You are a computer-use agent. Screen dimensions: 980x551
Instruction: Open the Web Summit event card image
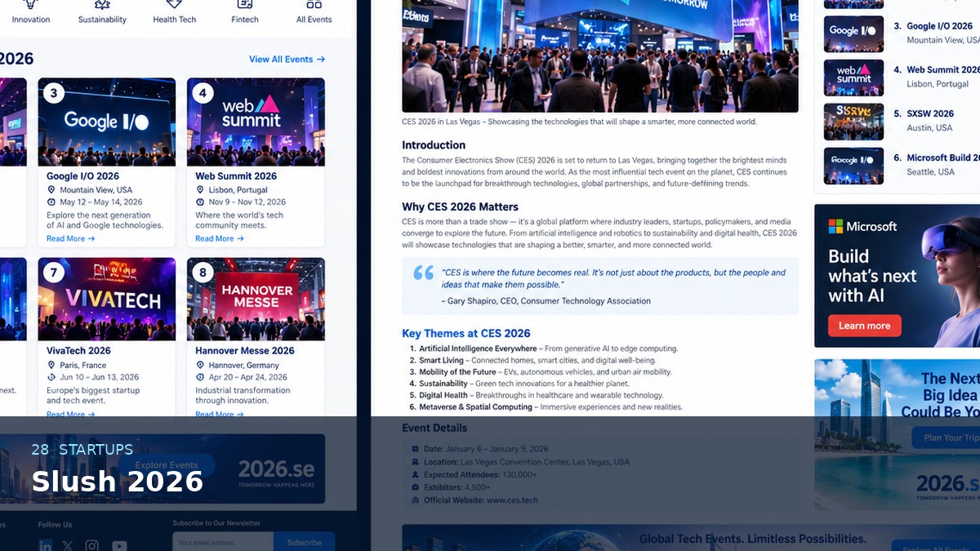(x=256, y=122)
